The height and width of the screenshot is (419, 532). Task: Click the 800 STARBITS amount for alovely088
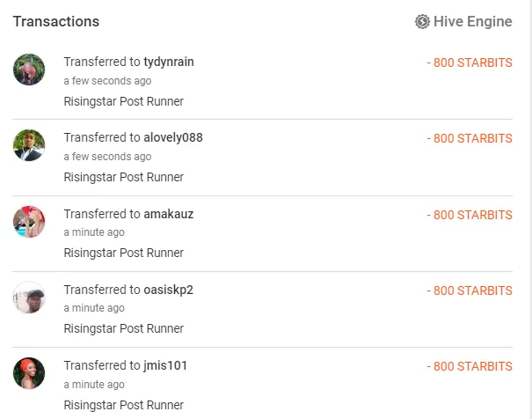470,138
